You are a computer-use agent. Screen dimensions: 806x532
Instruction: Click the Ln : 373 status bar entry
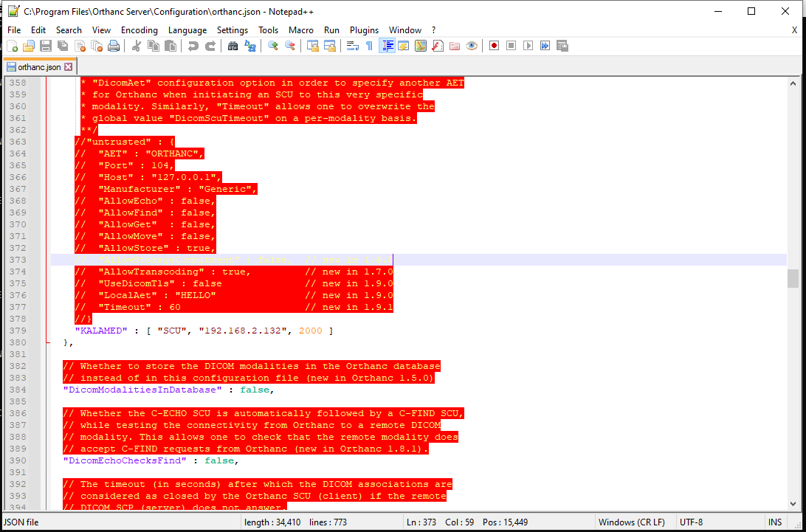(421, 522)
